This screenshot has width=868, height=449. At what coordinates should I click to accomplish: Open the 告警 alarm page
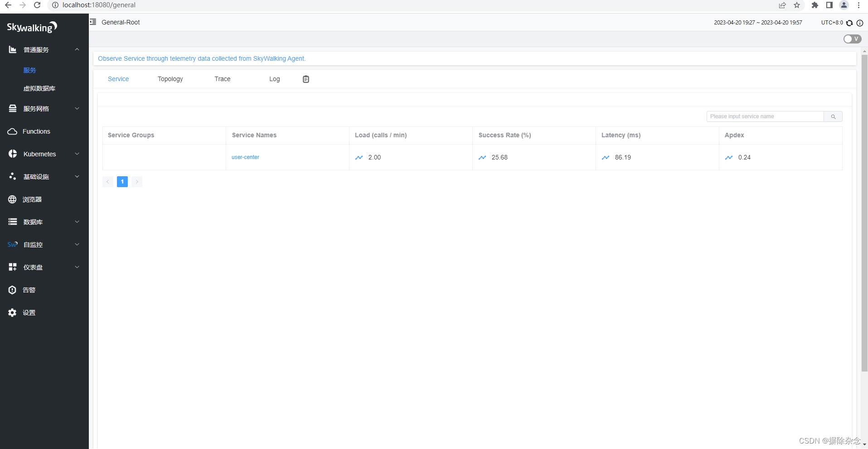(29, 290)
